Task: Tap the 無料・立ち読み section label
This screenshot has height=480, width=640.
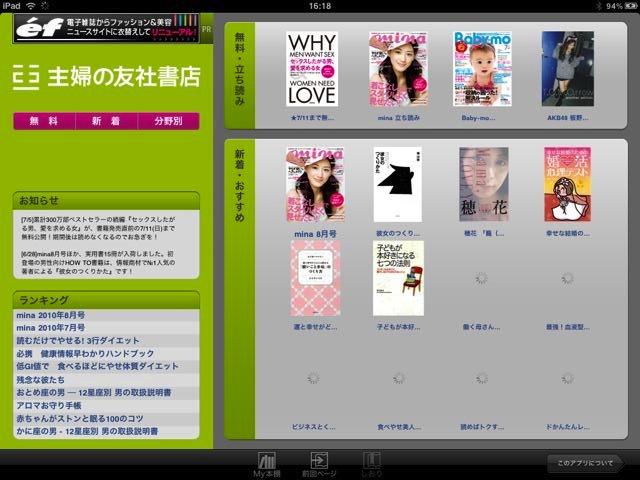Action: tap(240, 69)
